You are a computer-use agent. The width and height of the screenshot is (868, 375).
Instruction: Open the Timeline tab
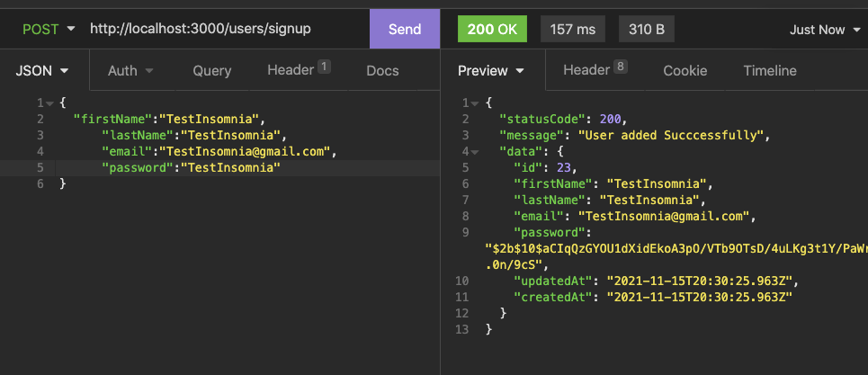[770, 70]
